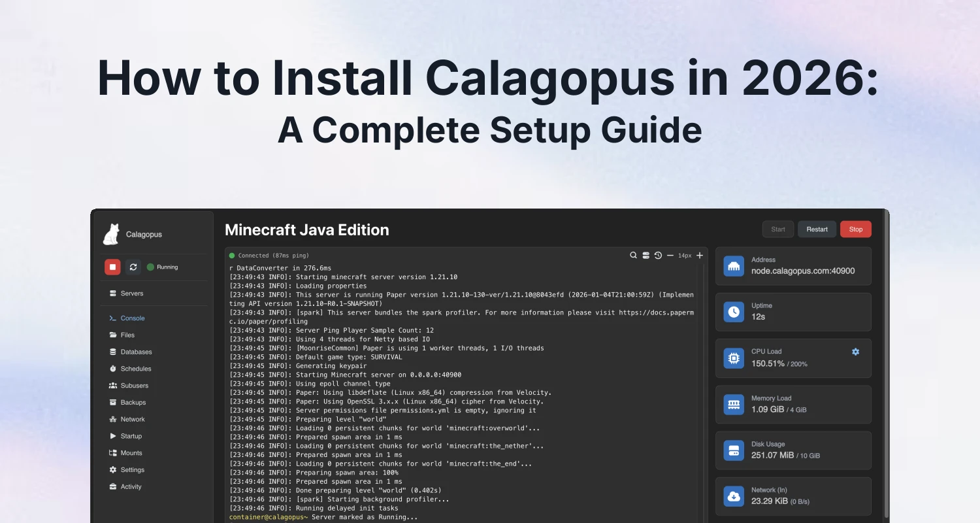Click the Connected (87ms ping) status
This screenshot has width=980, height=523.
[x=269, y=256]
